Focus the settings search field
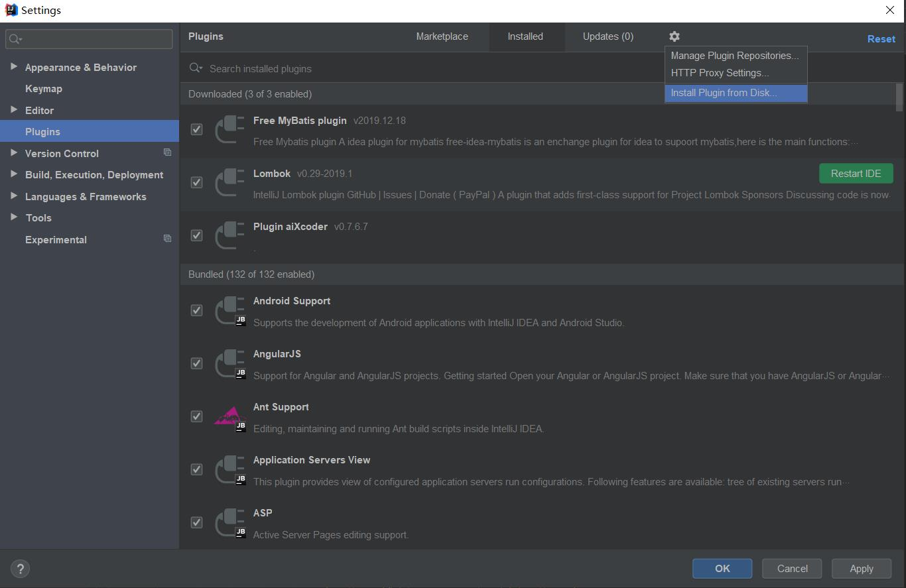 coord(89,39)
